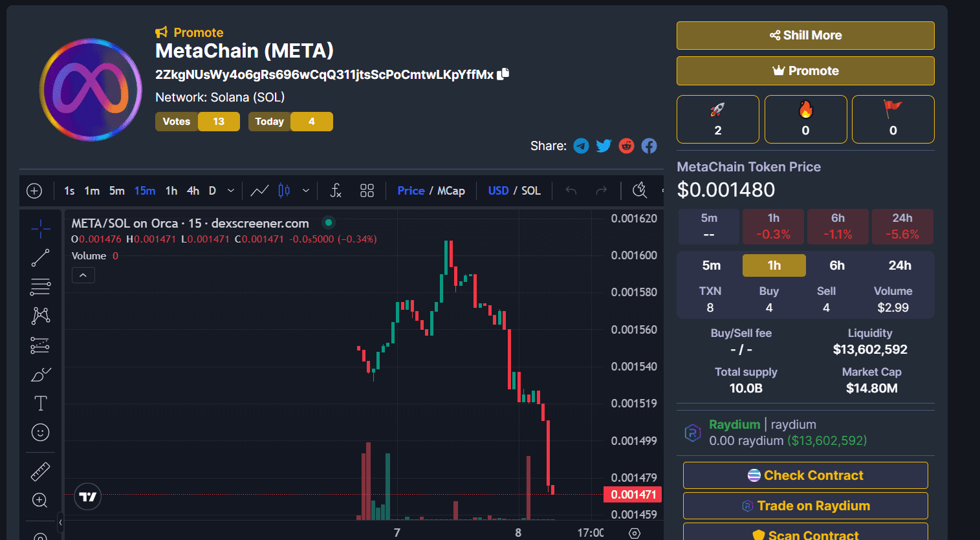Image resolution: width=980 pixels, height=540 pixels.
Task: Select the Fibonacci retracement tool
Action: coord(40,286)
